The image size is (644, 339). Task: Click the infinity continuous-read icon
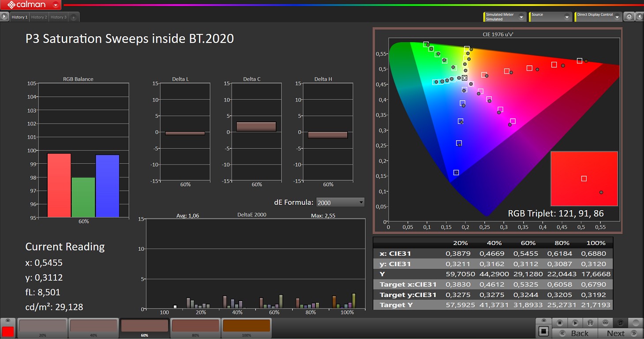pos(605,323)
